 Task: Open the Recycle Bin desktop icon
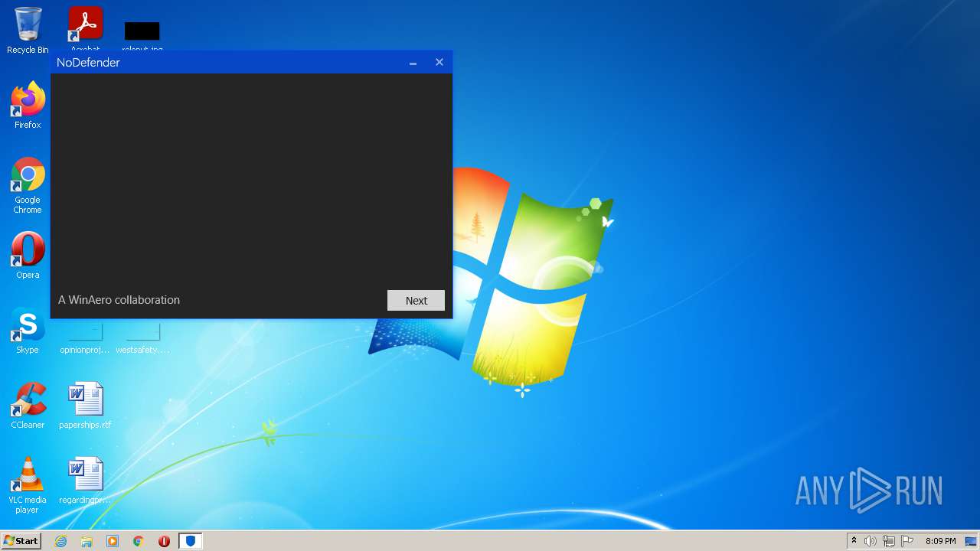28,31
